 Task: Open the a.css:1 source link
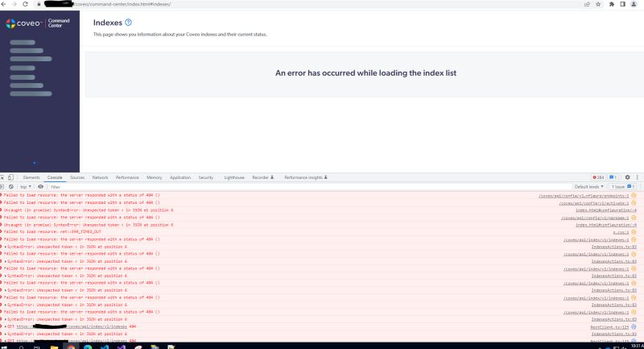(x=621, y=232)
